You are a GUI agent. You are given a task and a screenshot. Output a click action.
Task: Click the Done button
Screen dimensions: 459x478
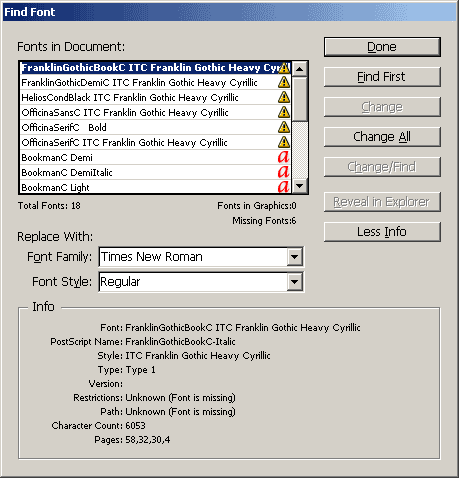click(x=382, y=47)
